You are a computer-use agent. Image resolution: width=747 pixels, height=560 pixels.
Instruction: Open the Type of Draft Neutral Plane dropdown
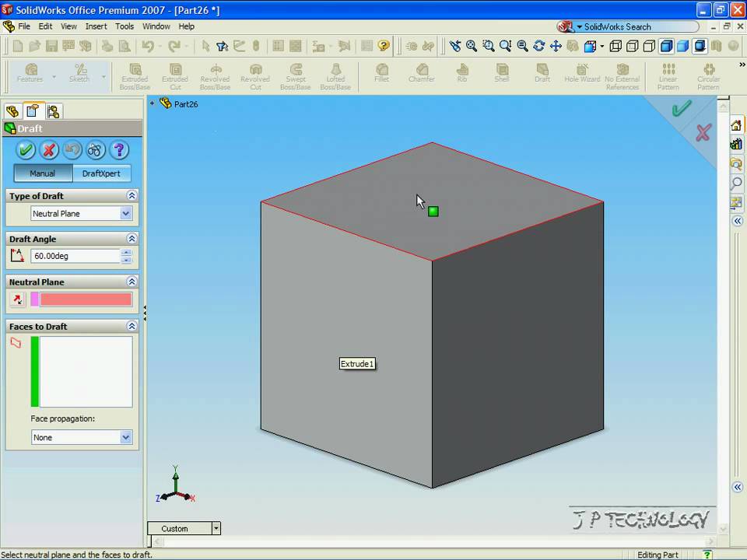[126, 214]
